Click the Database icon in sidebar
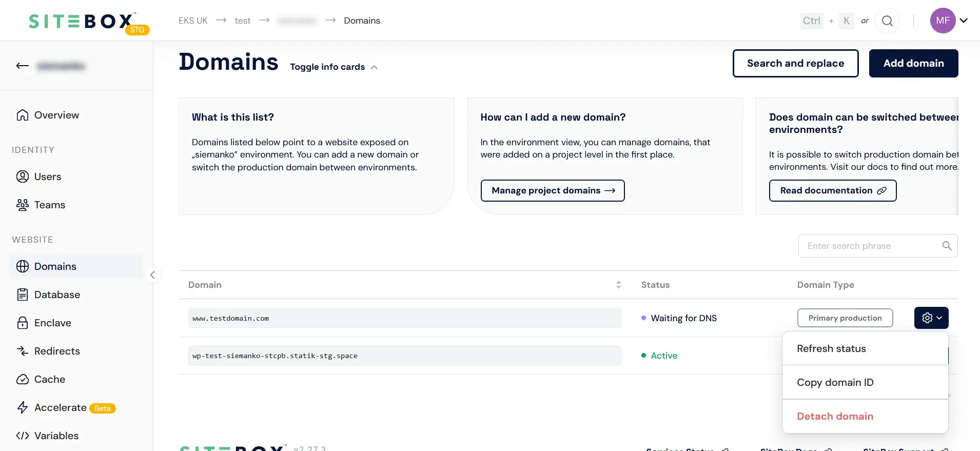980x451 pixels. click(x=23, y=295)
